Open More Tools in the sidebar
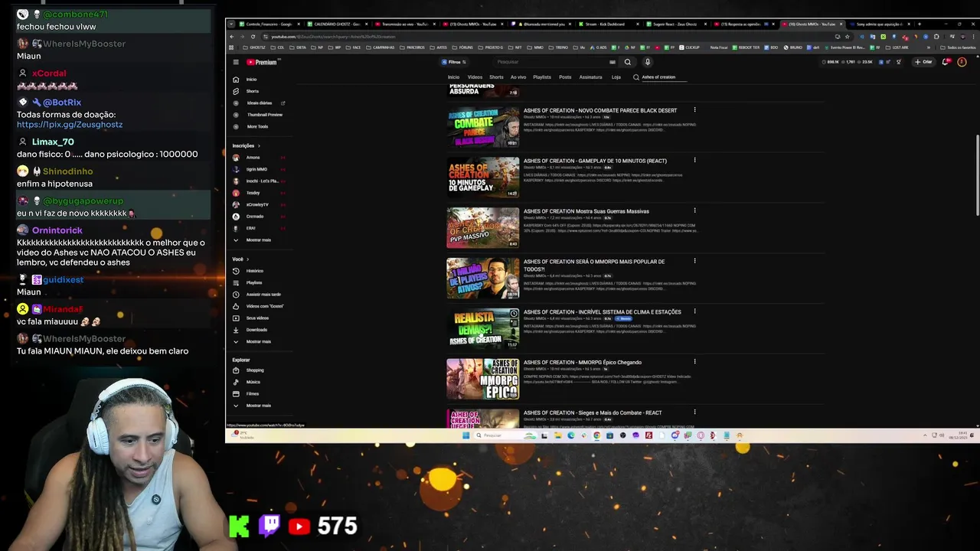This screenshot has height=551, width=980. point(257,126)
